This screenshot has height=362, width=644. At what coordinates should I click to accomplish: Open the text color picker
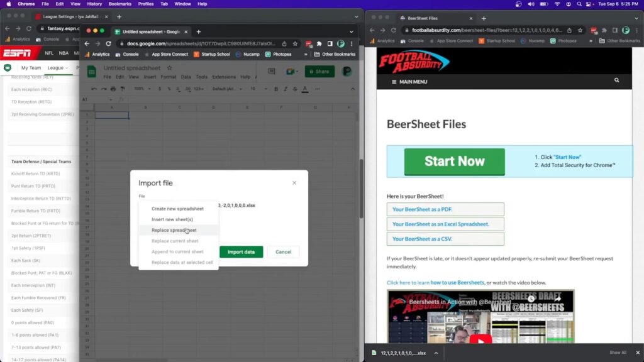click(x=305, y=89)
